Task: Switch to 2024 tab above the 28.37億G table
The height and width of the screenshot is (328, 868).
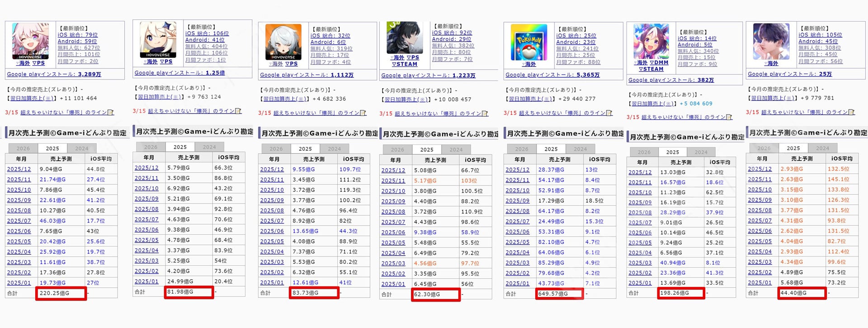Action: coord(580,149)
